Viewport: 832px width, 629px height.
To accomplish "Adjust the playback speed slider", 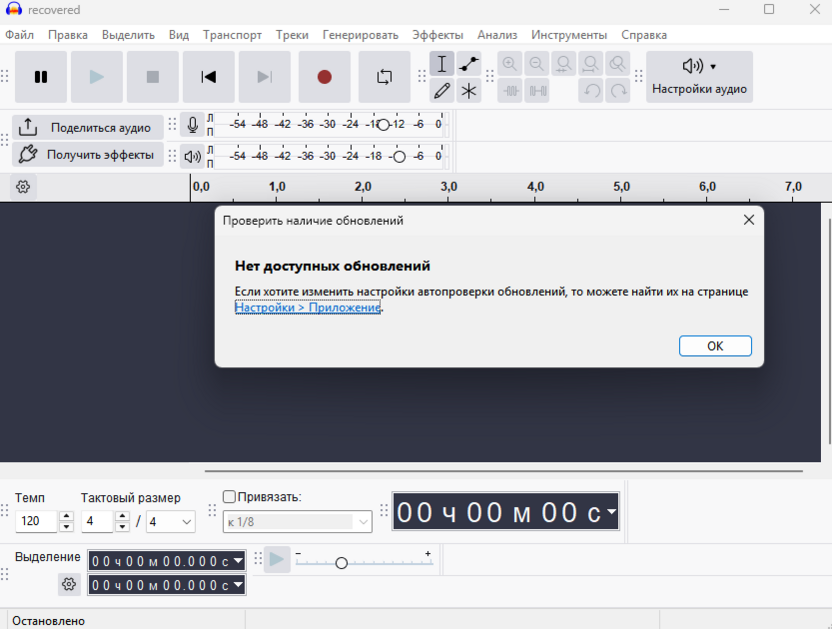I will 341,563.
